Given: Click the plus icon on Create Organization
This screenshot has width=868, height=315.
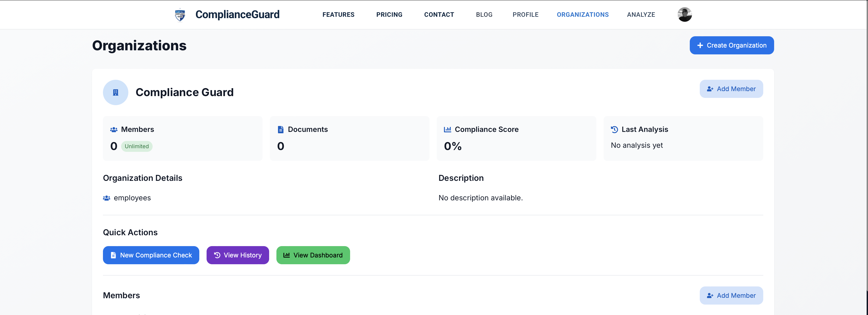Looking at the screenshot, I should 700,45.
